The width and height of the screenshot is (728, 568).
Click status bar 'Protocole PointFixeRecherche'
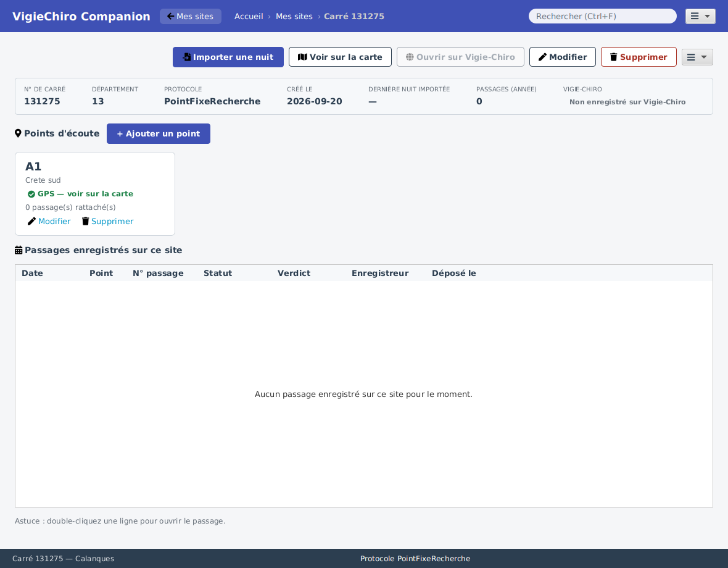pos(415,559)
